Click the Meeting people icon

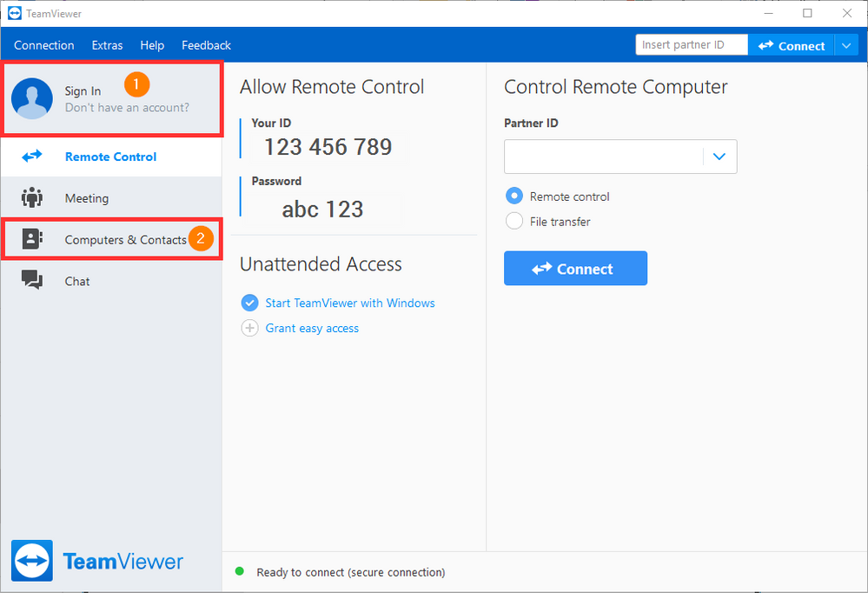[x=32, y=198]
